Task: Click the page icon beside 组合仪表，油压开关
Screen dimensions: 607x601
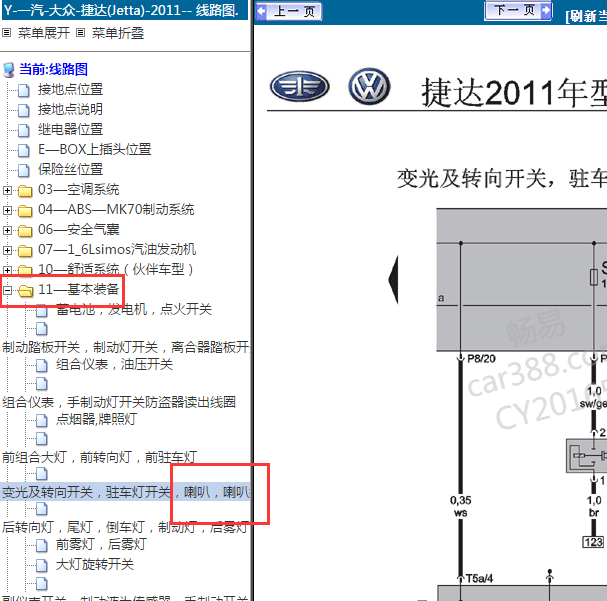Action: point(41,365)
